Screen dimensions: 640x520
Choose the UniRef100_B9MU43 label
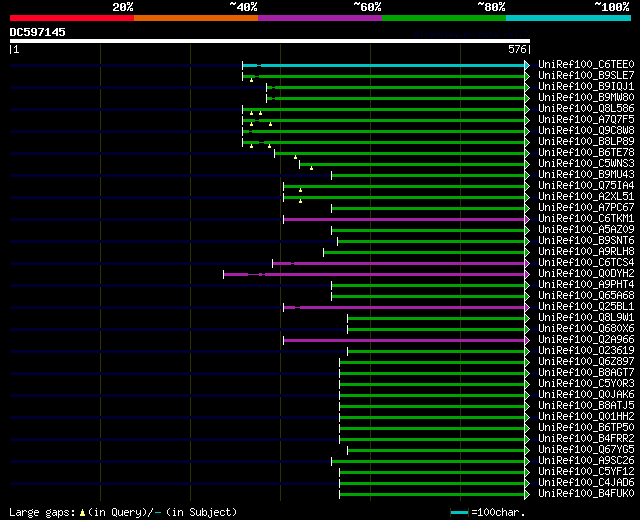[586, 175]
